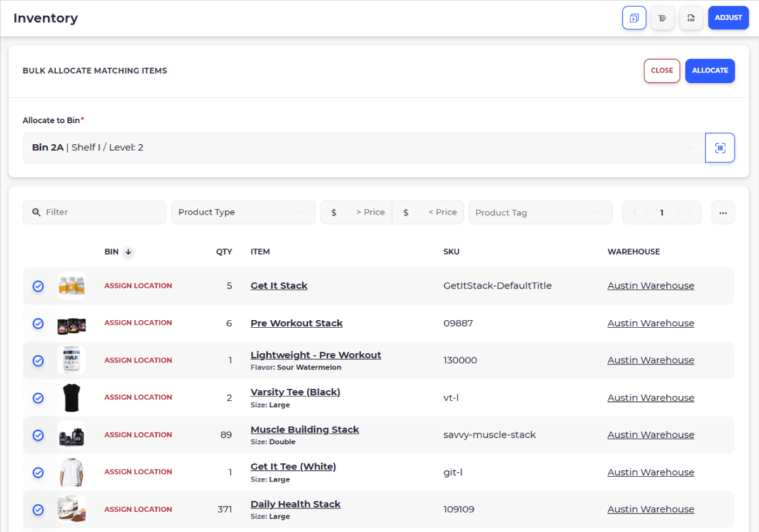
Task: Click the stacked-lines list icon beside ADJUST
Action: coord(662,18)
